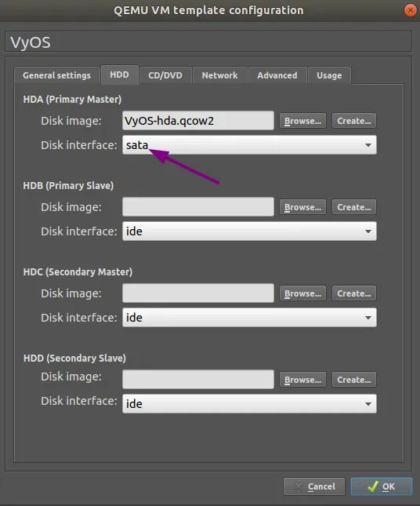Screen dimensions: 420x506
Task: Open the CD/DVD tab
Action: [165, 75]
